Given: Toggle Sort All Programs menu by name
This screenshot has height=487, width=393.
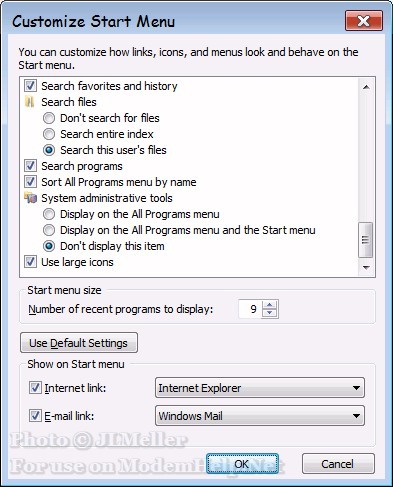Looking at the screenshot, I should 30,182.
